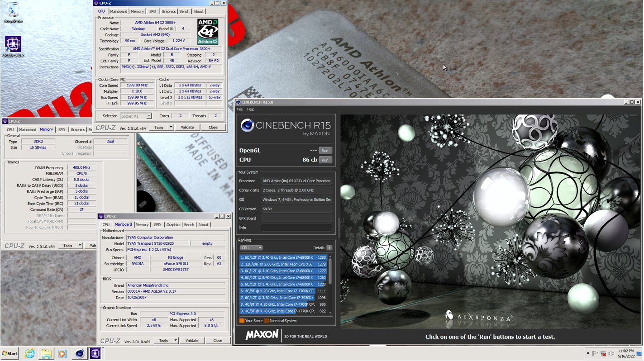Show hidden tray icons arrow
The height and width of the screenshot is (361, 644).
(588, 354)
